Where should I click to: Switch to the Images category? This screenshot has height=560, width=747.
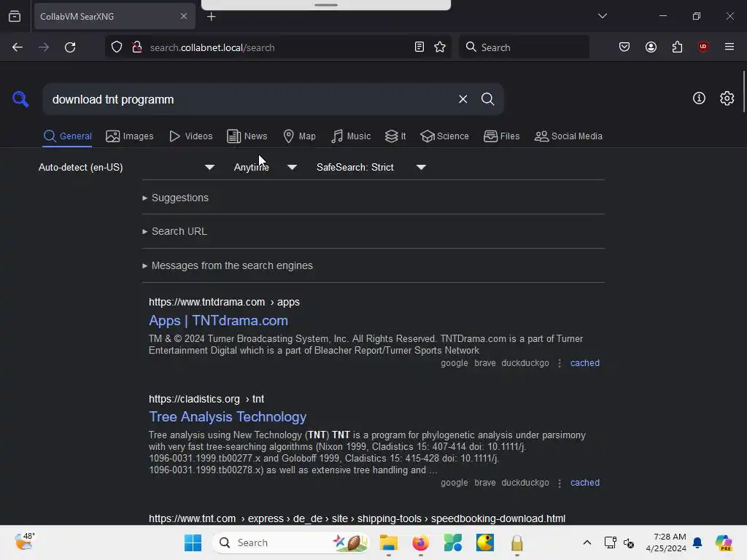tap(130, 136)
